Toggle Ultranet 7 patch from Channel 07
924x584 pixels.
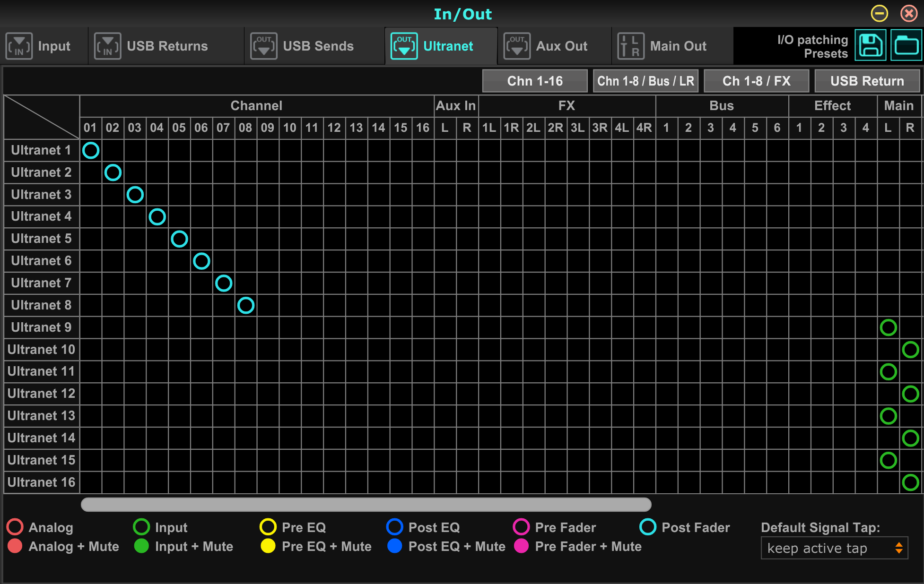224,283
